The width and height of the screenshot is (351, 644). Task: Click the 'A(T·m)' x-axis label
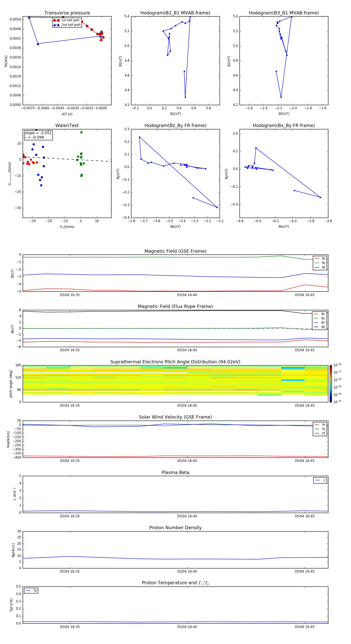click(x=67, y=114)
